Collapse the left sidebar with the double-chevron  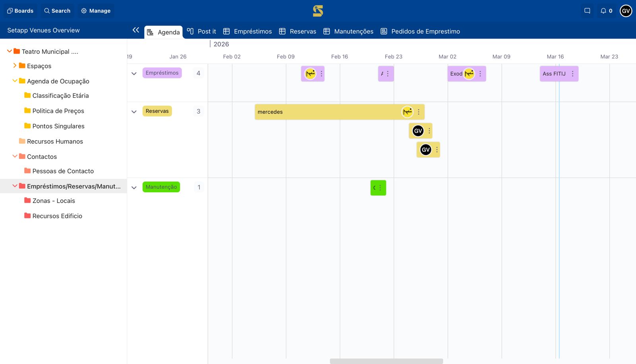click(136, 30)
